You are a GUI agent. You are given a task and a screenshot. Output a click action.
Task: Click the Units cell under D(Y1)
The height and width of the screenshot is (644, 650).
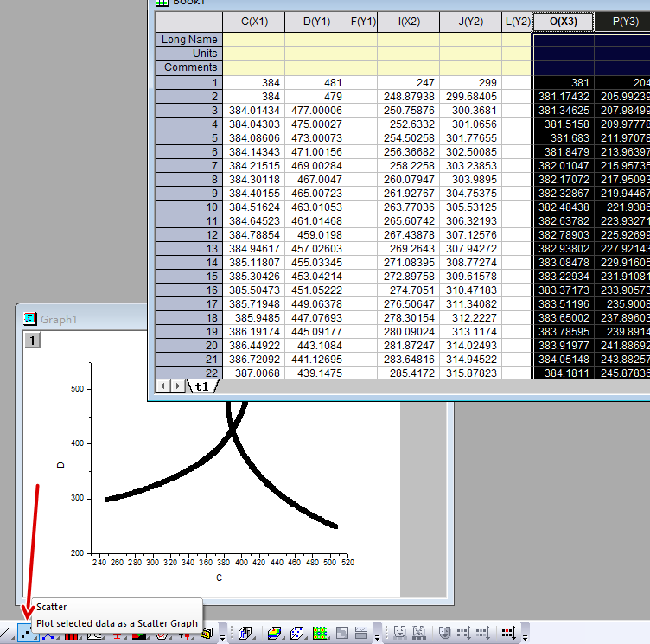pos(315,54)
